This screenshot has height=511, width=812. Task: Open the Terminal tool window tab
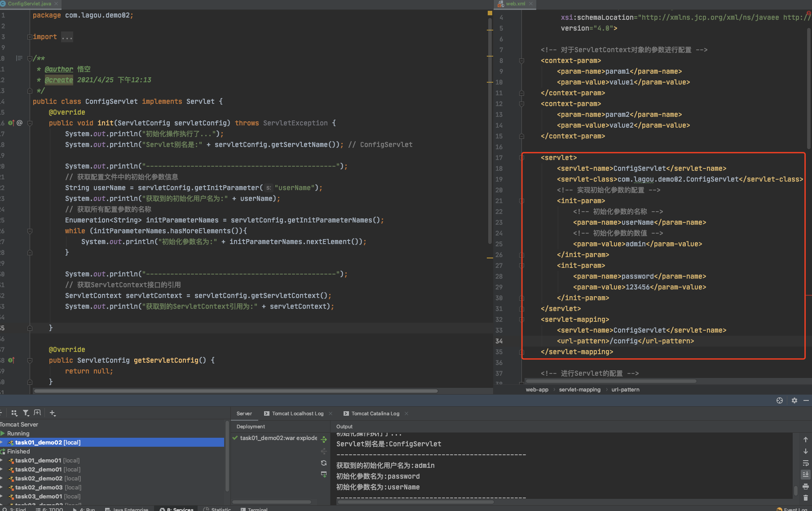click(254, 509)
